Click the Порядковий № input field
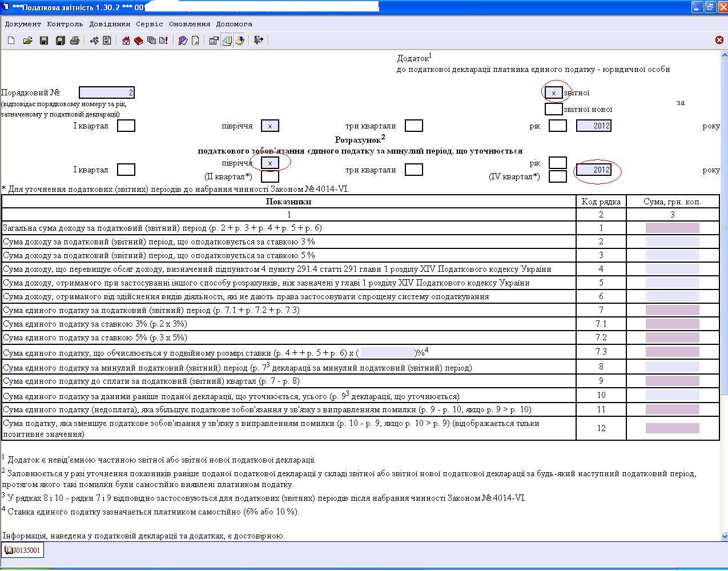 click(x=107, y=93)
